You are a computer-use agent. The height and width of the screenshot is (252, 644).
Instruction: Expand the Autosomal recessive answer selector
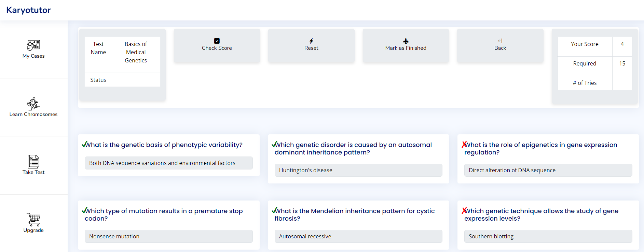(x=358, y=236)
